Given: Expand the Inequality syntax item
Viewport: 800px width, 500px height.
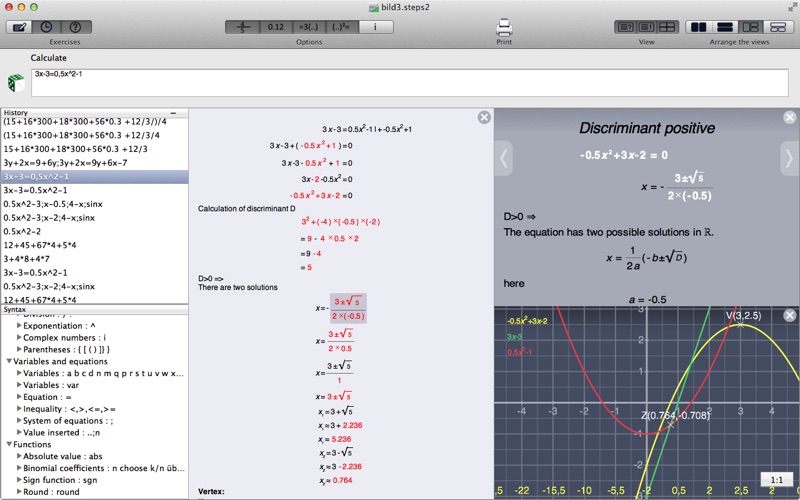Looking at the screenshot, I should (19, 409).
